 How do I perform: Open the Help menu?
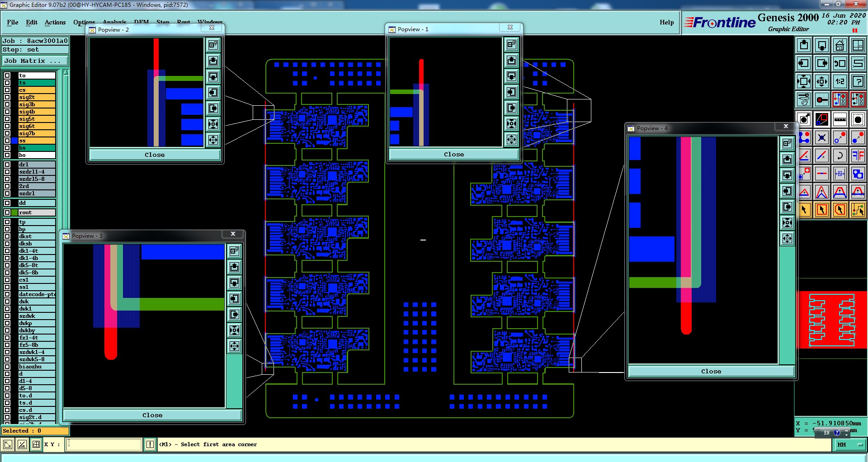coord(666,22)
